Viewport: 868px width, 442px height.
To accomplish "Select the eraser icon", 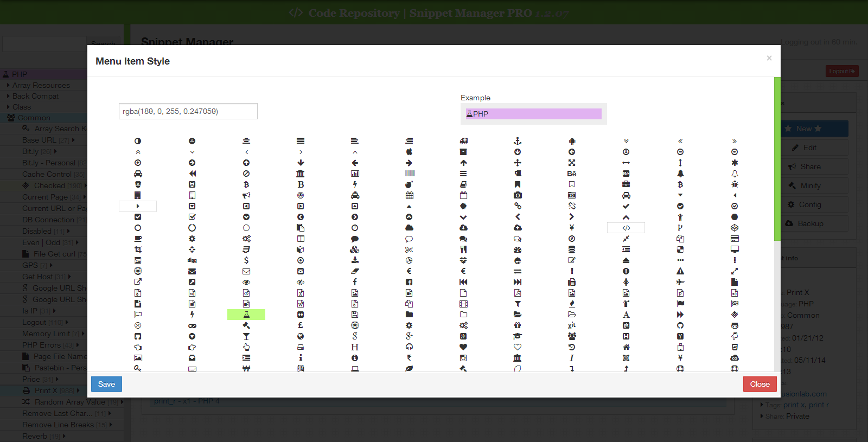I will pos(355,271).
